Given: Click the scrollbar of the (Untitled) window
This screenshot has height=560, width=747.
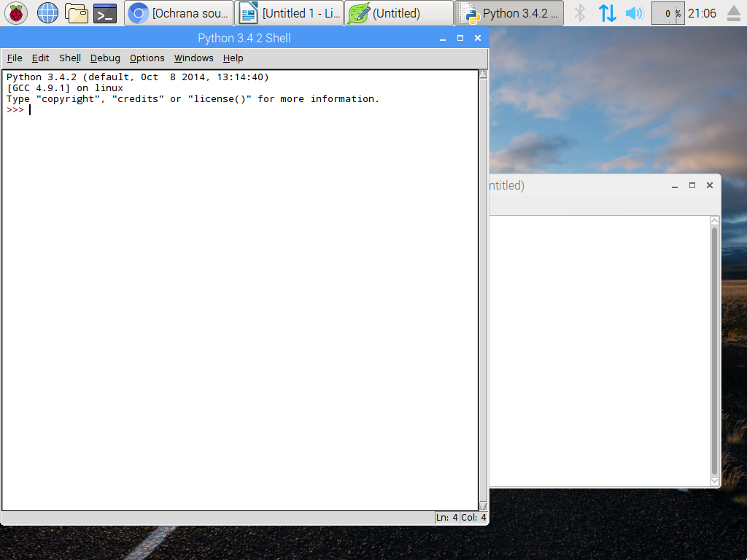Looking at the screenshot, I should tap(714, 350).
